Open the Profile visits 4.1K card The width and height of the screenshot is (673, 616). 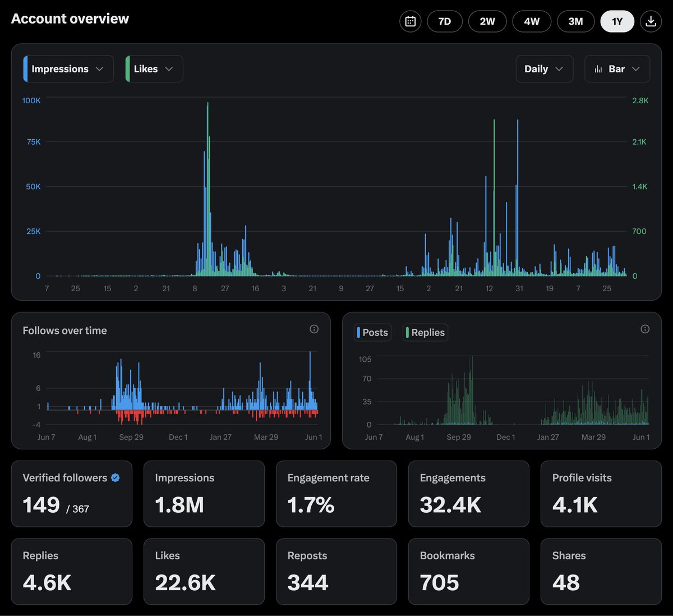[601, 494]
